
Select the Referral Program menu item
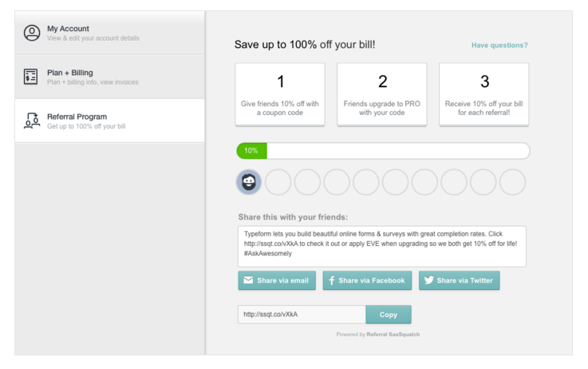110,121
